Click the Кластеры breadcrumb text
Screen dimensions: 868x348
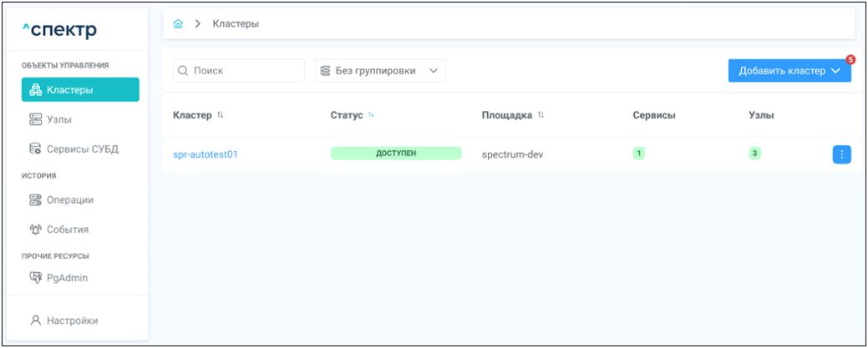coord(236,24)
